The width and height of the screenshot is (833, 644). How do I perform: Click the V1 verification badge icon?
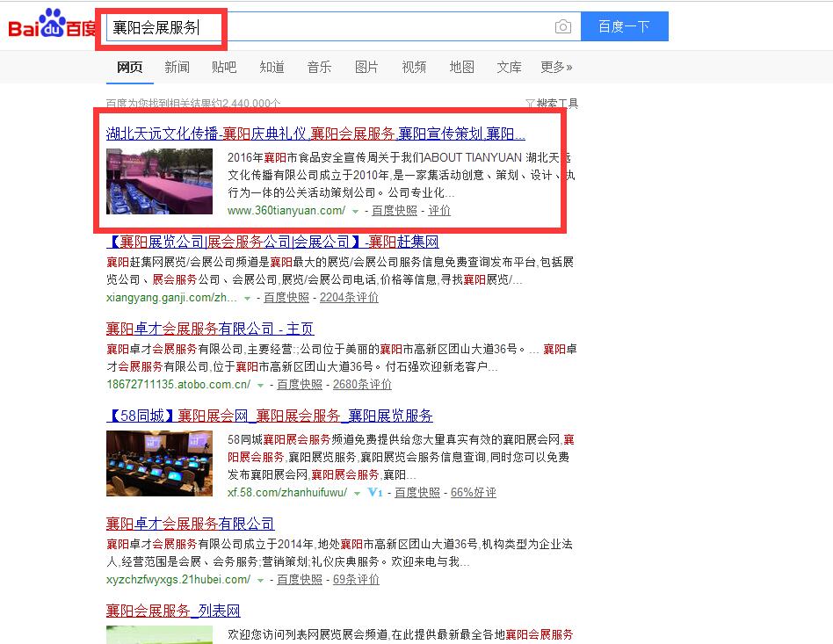click(x=375, y=492)
